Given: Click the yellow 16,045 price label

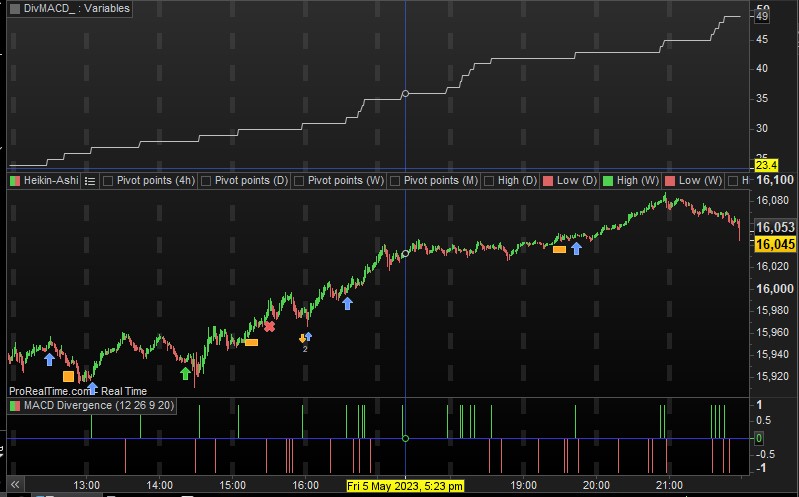Looking at the screenshot, I should point(775,245).
